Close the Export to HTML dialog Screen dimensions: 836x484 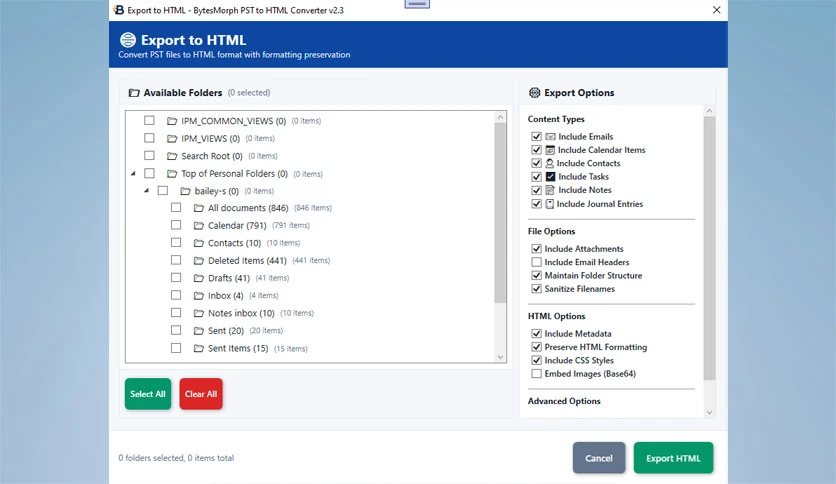pos(717,10)
